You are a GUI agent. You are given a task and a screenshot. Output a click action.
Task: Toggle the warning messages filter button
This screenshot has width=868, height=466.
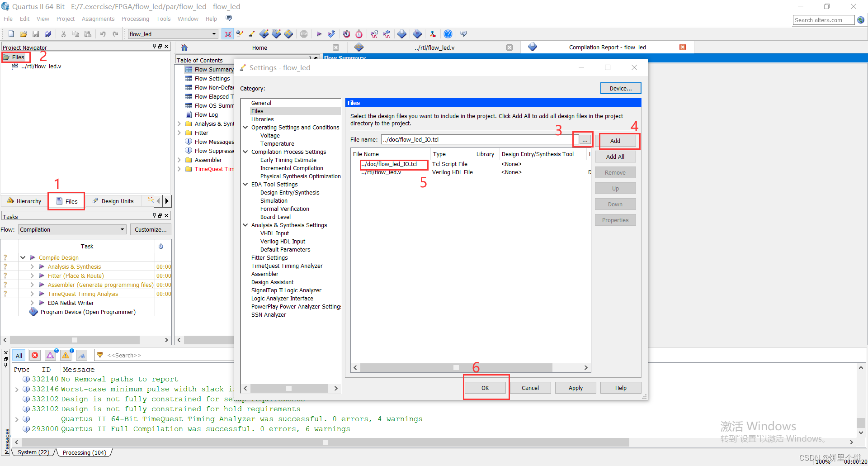[x=66, y=356]
